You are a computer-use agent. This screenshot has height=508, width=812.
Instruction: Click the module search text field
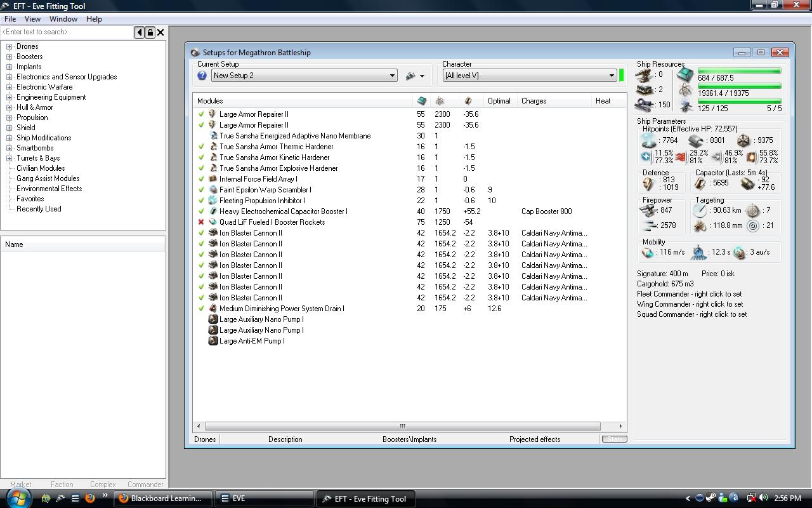67,32
